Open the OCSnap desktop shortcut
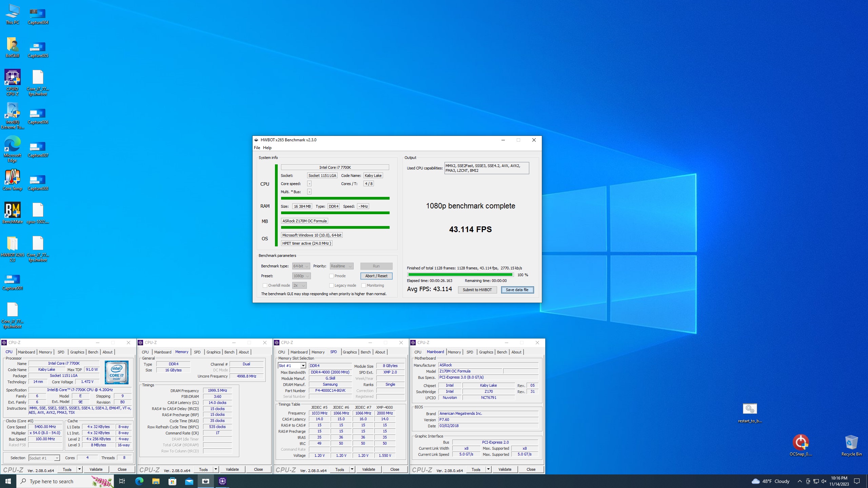This screenshot has height=488, width=868. pyautogui.click(x=801, y=445)
